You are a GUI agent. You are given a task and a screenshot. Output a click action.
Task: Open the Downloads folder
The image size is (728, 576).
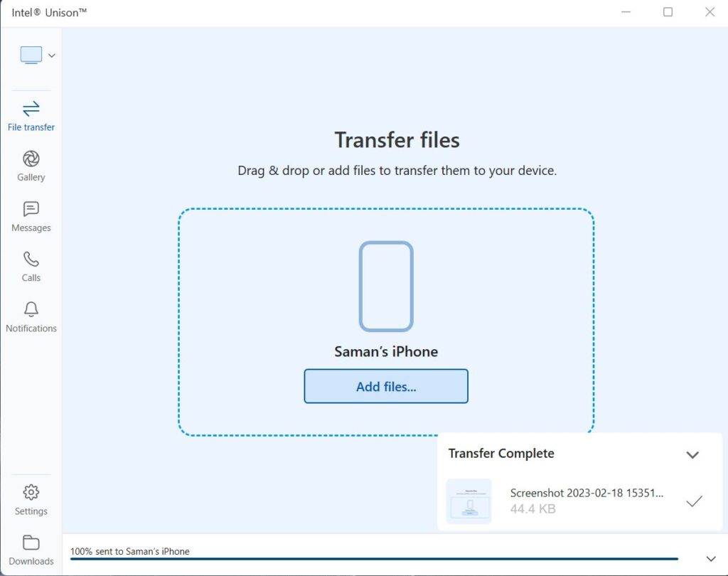click(31, 550)
